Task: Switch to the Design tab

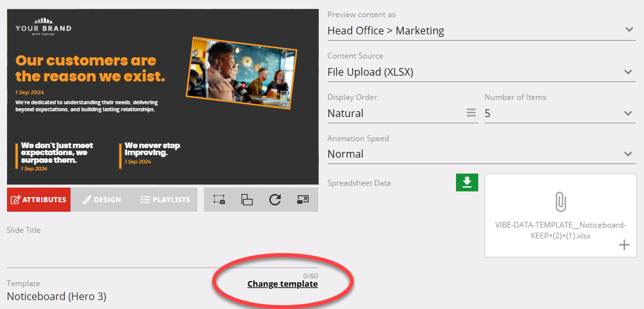Action: tap(102, 200)
